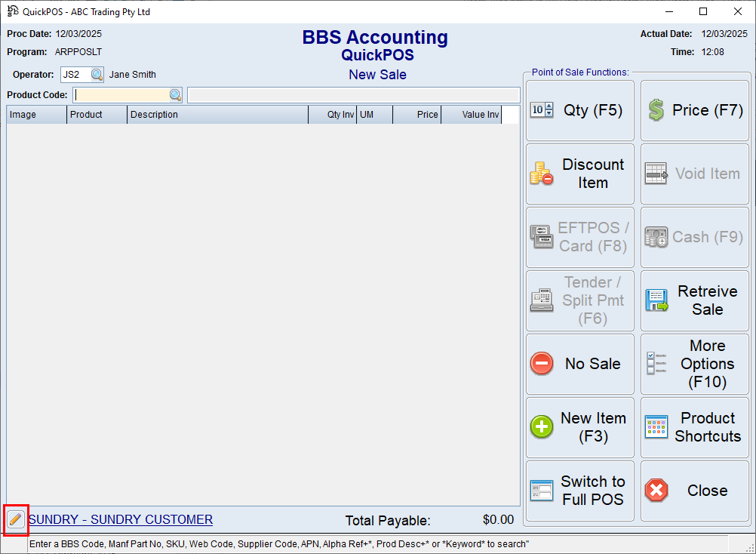This screenshot has width=756, height=554.
Task: Click the New Item green plus icon
Action: coord(541,427)
